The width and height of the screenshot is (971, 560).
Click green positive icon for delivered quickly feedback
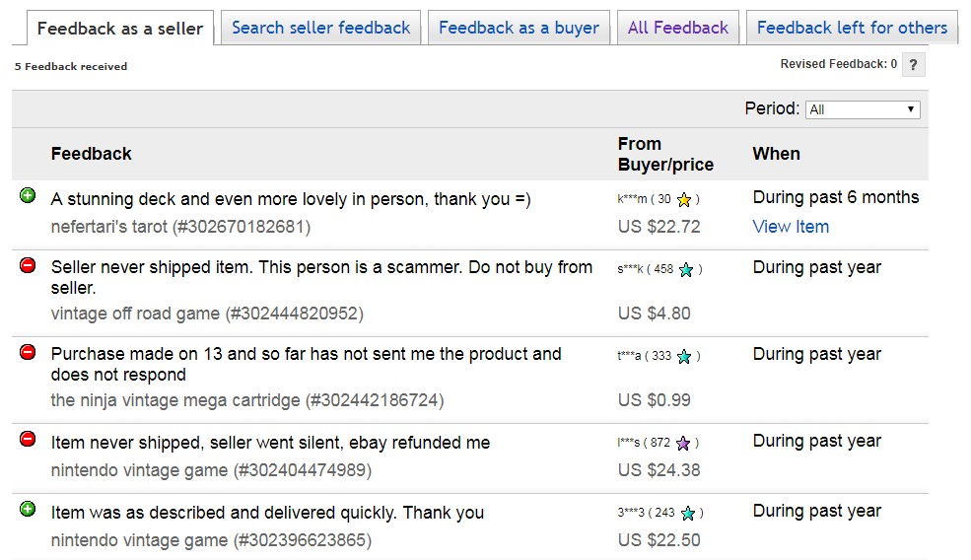click(28, 509)
